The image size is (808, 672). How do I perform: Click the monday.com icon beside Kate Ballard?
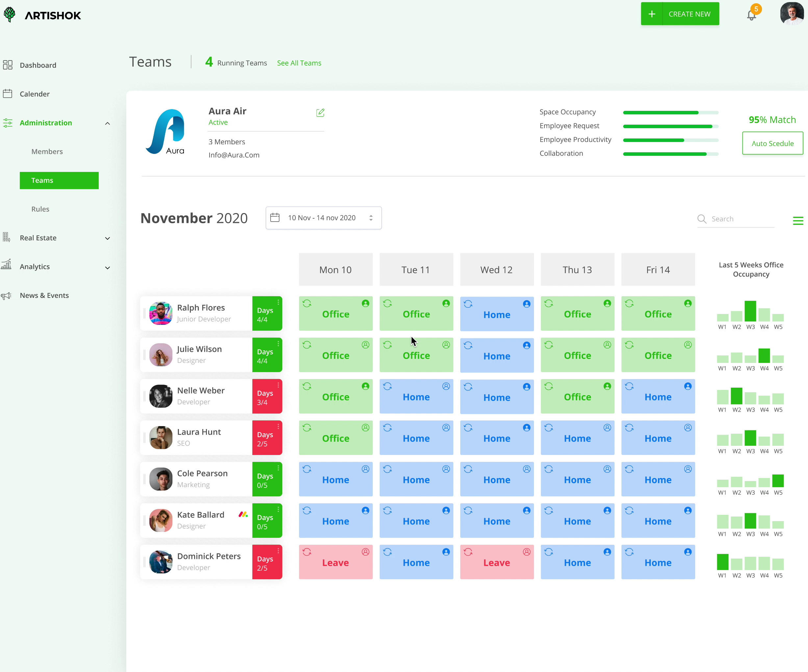point(243,515)
